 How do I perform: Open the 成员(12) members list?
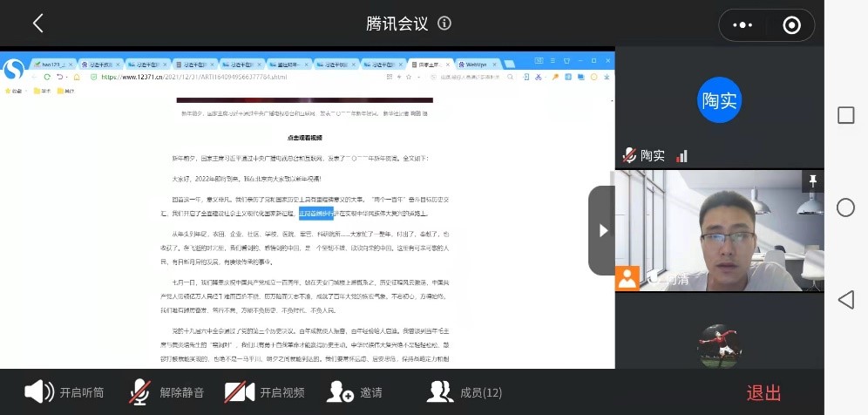click(465, 392)
